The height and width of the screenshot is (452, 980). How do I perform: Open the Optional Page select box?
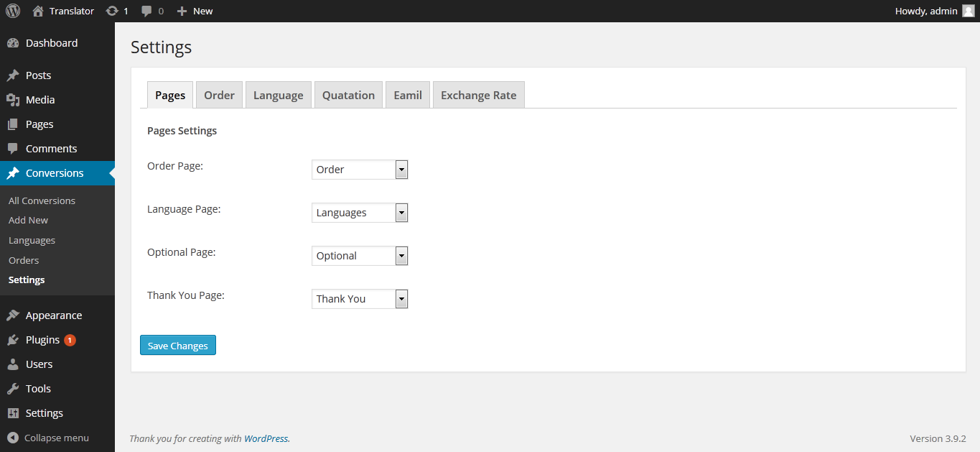coord(360,256)
